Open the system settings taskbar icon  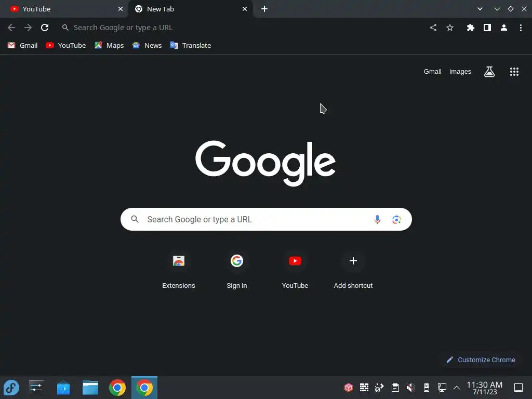(x=36, y=388)
